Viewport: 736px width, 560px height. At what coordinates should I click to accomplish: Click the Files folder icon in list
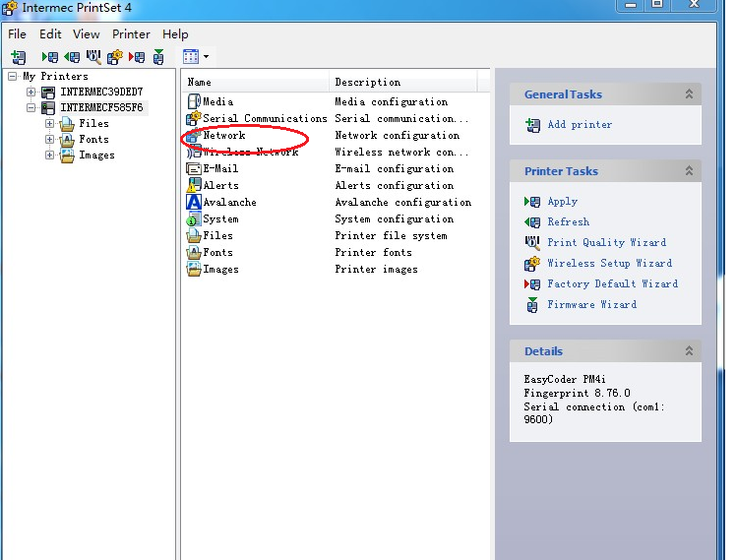click(194, 235)
